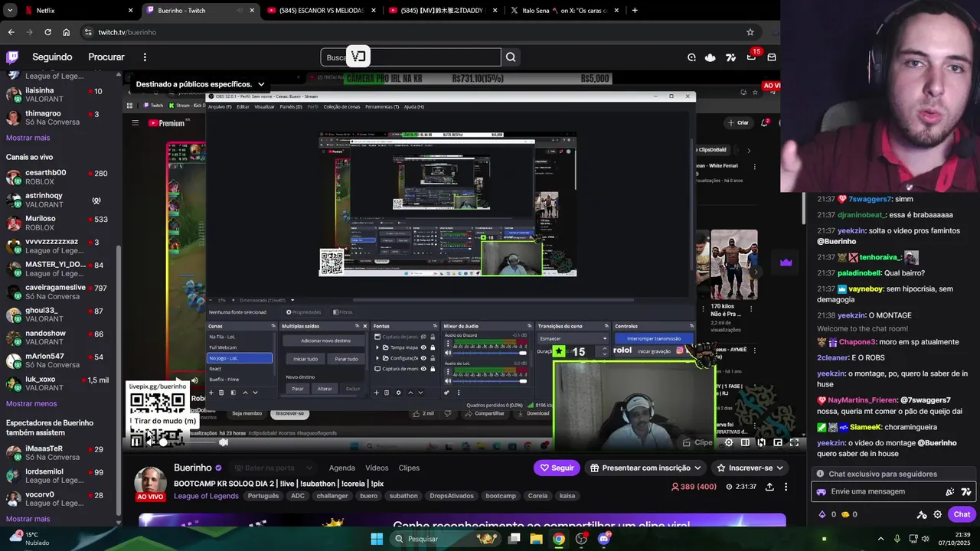This screenshot has width=980, height=551.
Task: Open caveiragameslive channel in the sidebar
Action: [57, 292]
